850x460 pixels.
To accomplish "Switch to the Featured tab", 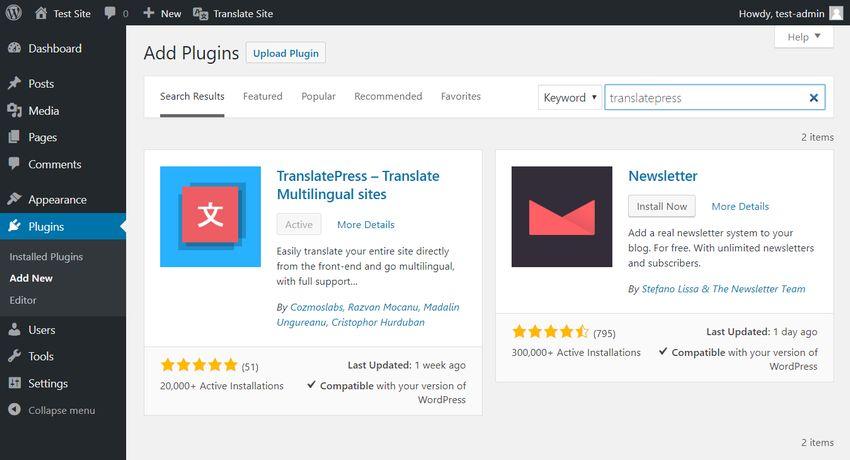I will click(x=262, y=96).
